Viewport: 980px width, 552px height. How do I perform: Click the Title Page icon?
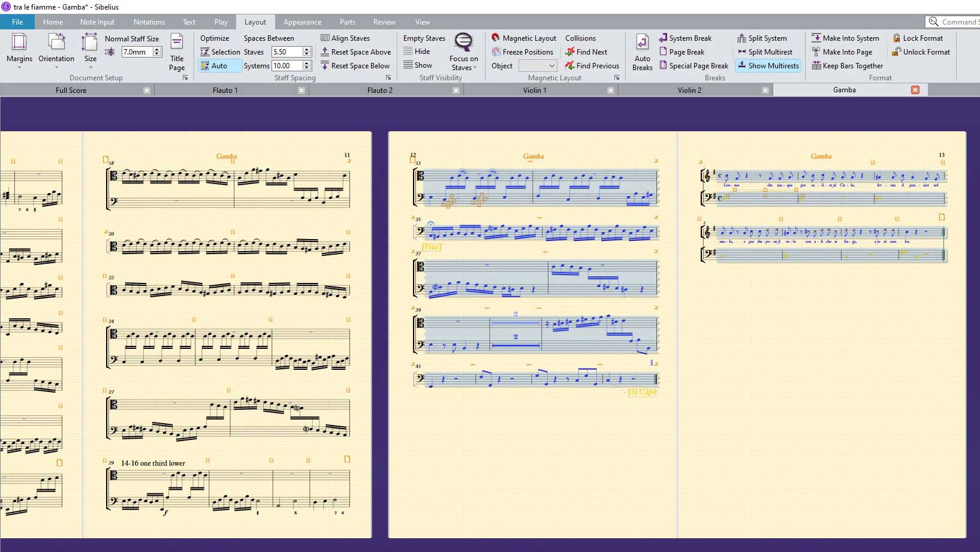point(177,52)
